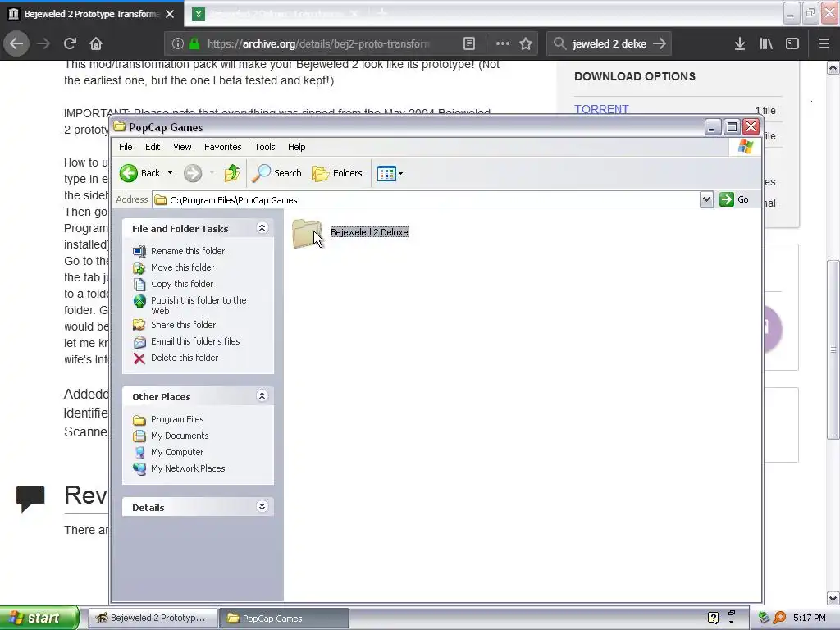The image size is (840, 630).
Task: Close the Bejeweled 2 Prototype browser tab
Action: 170,14
